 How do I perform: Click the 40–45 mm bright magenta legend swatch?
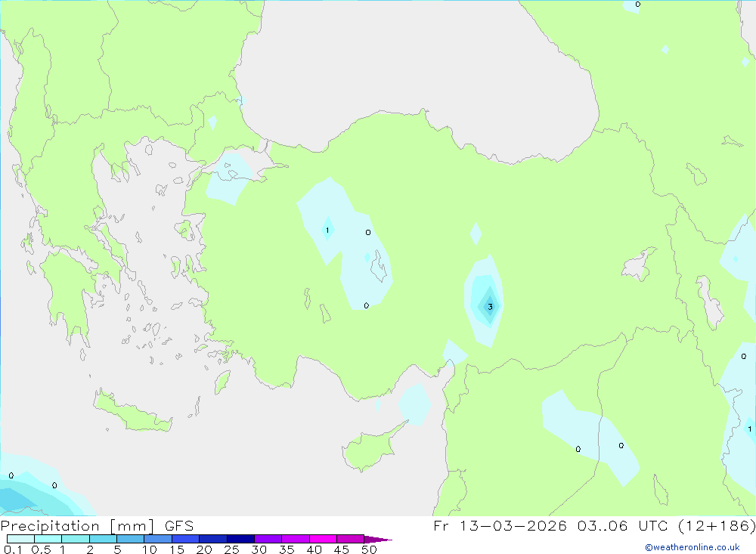[323, 539]
